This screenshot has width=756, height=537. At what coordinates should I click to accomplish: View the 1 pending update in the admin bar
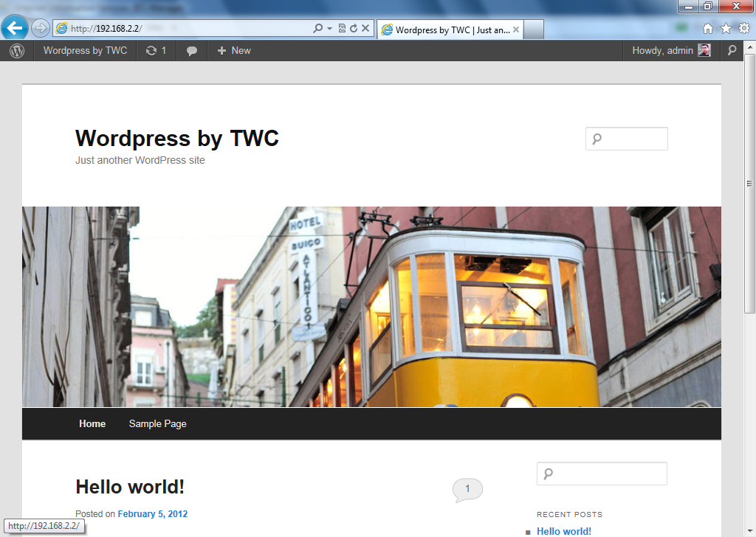157,51
